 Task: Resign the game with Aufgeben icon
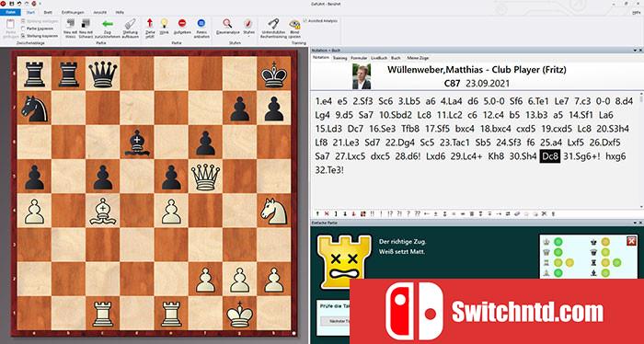pyautogui.click(x=182, y=27)
